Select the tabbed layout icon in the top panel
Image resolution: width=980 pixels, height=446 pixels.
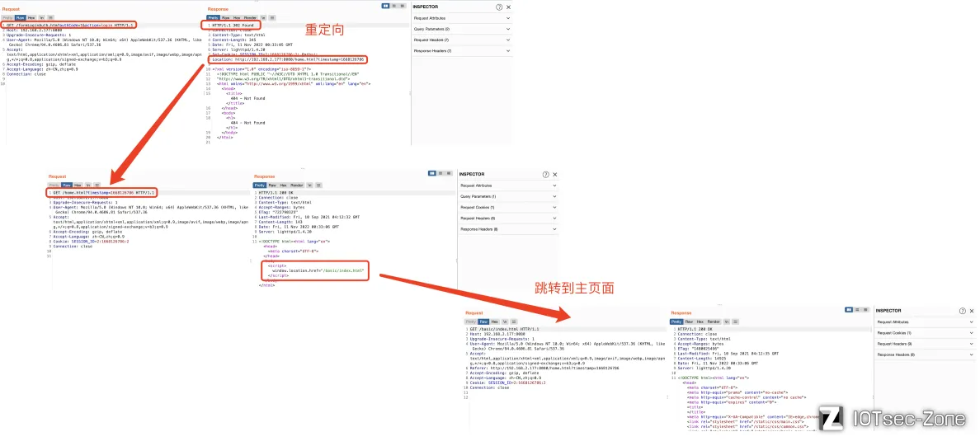403,6
